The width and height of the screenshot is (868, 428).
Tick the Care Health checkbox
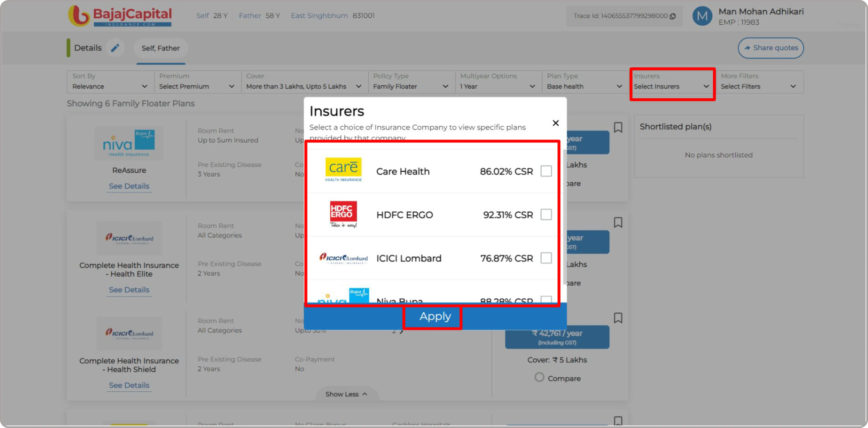(x=546, y=171)
